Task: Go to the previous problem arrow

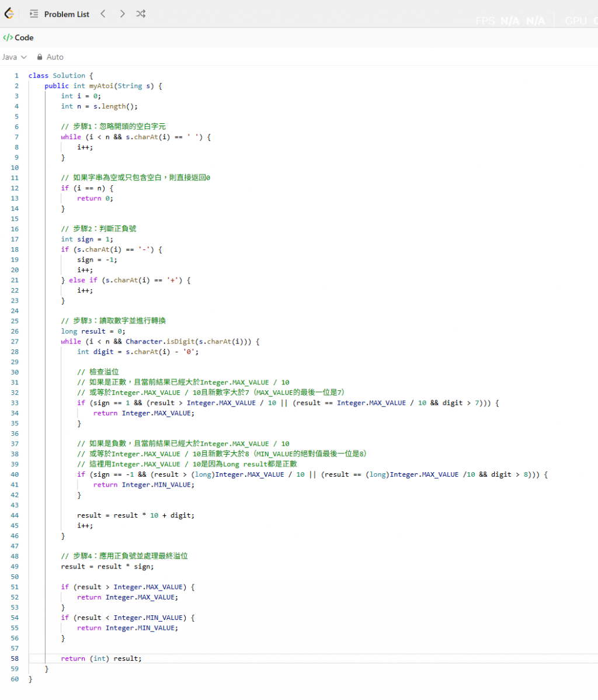Action: (x=103, y=14)
